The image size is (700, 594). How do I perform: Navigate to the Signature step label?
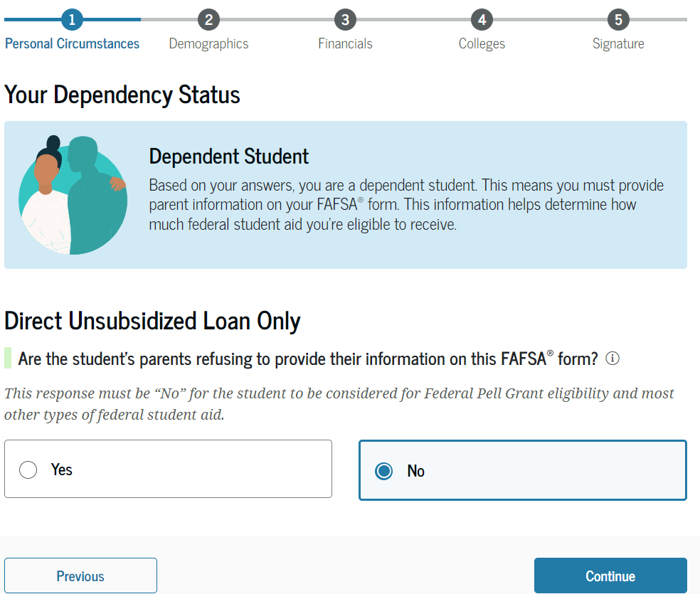point(618,43)
